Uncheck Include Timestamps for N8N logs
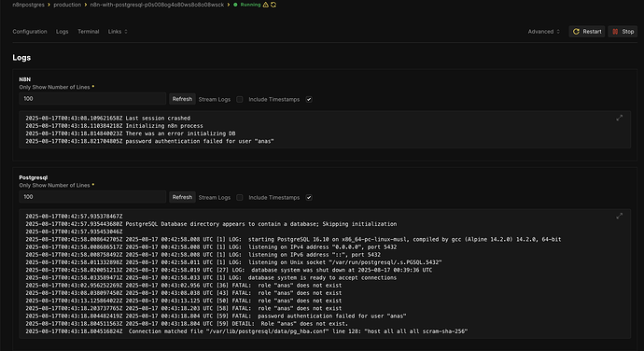Viewport: 644px width, 351px height. (309, 100)
